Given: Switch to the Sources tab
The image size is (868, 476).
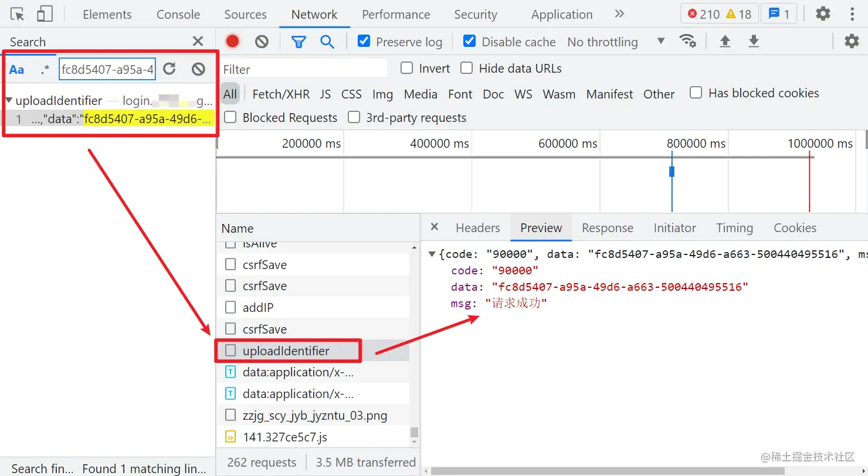Looking at the screenshot, I should coord(245,14).
